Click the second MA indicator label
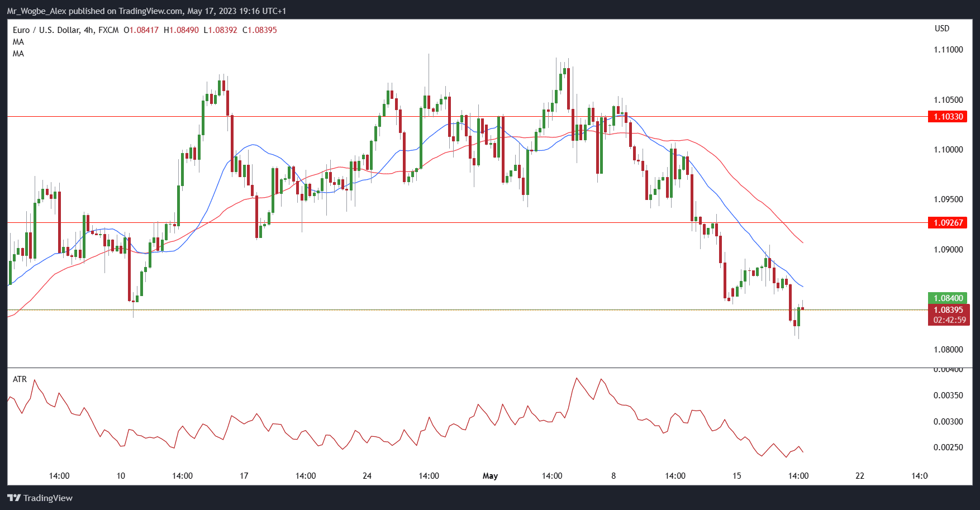This screenshot has height=510, width=980. (x=18, y=54)
